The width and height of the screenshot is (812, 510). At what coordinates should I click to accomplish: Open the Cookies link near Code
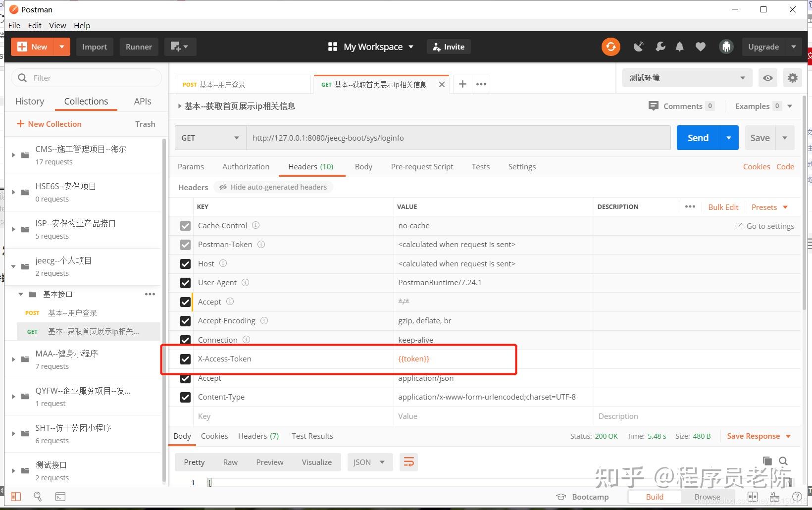coord(757,166)
